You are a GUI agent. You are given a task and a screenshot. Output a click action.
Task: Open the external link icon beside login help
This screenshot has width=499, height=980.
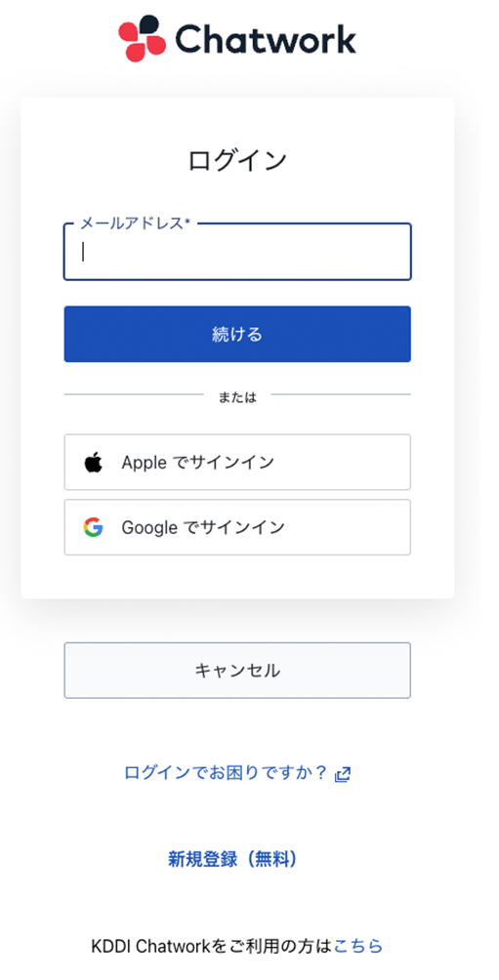pos(343,774)
